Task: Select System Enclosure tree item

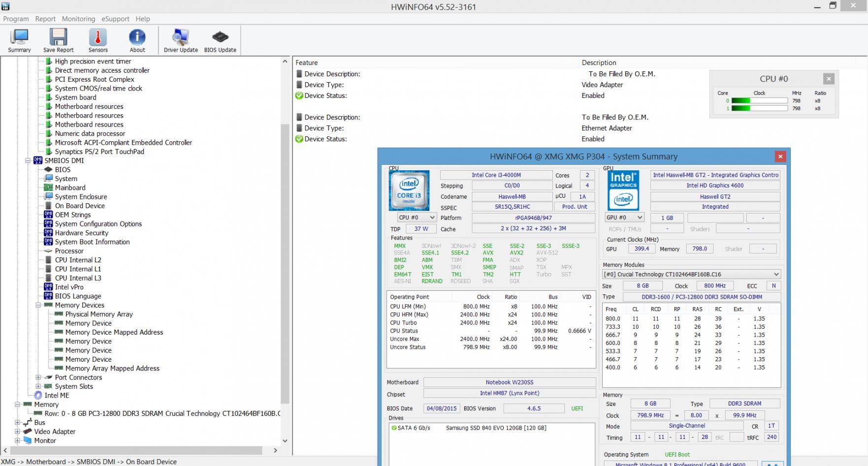Action: click(x=81, y=197)
